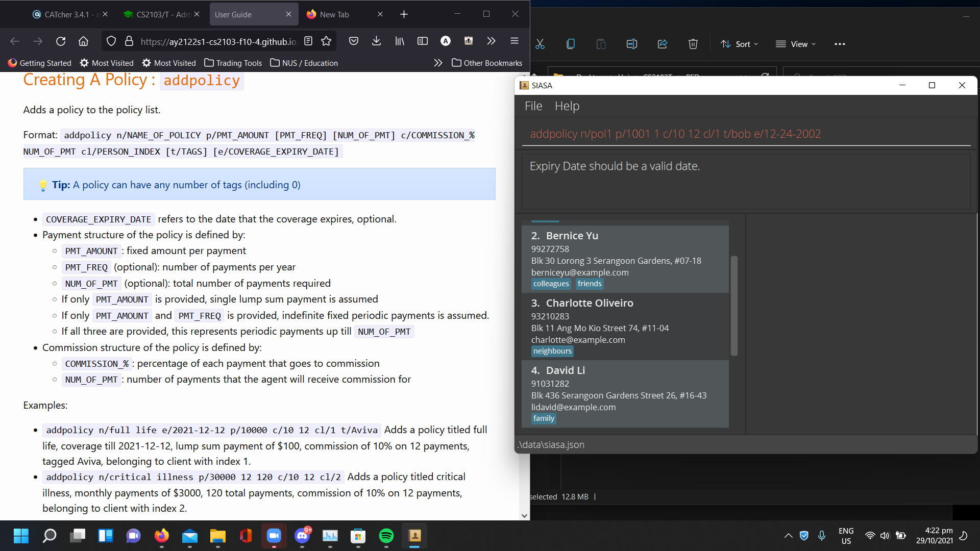Open the File menu in SIASA
This screenshot has height=551, width=980.
click(533, 106)
